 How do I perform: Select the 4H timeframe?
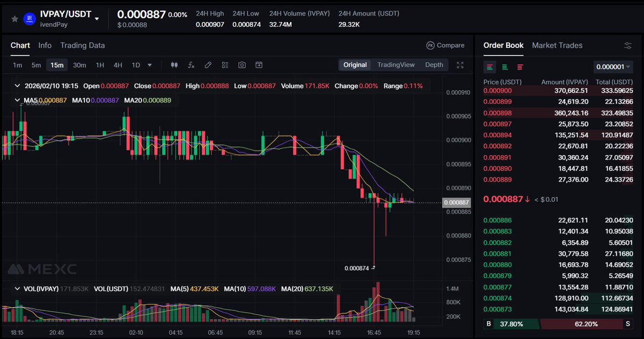click(x=118, y=65)
